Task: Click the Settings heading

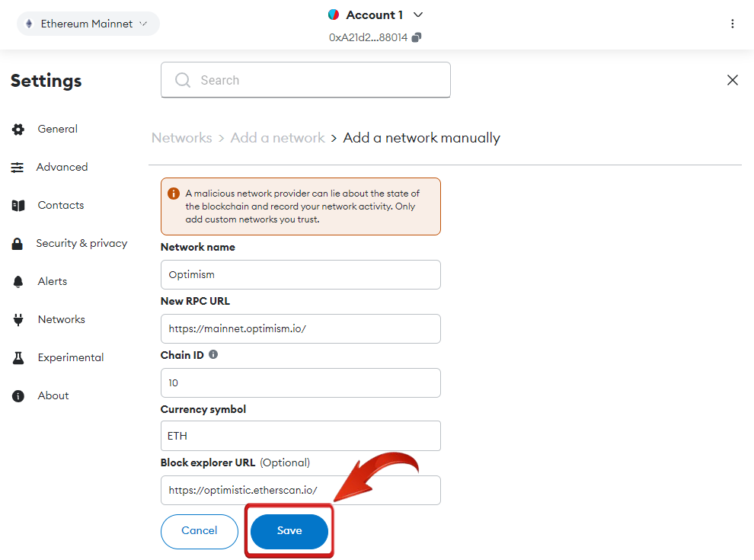Action: click(x=46, y=81)
